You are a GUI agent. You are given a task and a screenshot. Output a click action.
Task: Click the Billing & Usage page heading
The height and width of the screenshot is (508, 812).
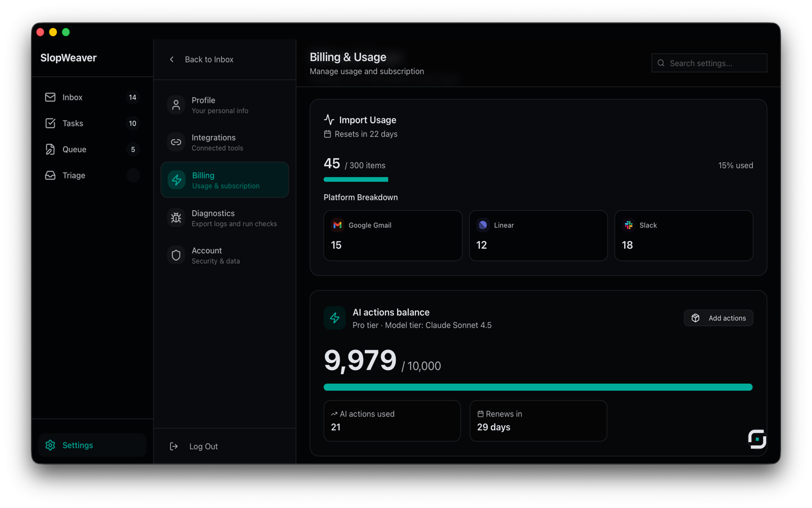pyautogui.click(x=348, y=57)
